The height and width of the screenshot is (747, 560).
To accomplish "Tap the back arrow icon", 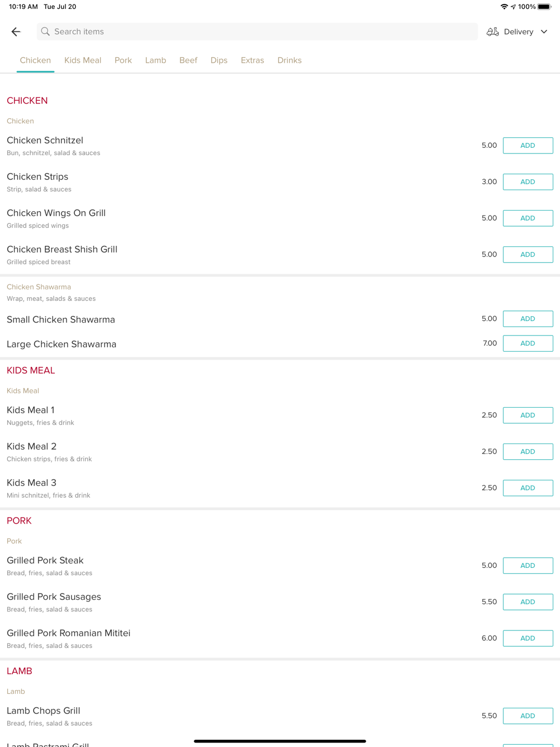I will 16,32.
